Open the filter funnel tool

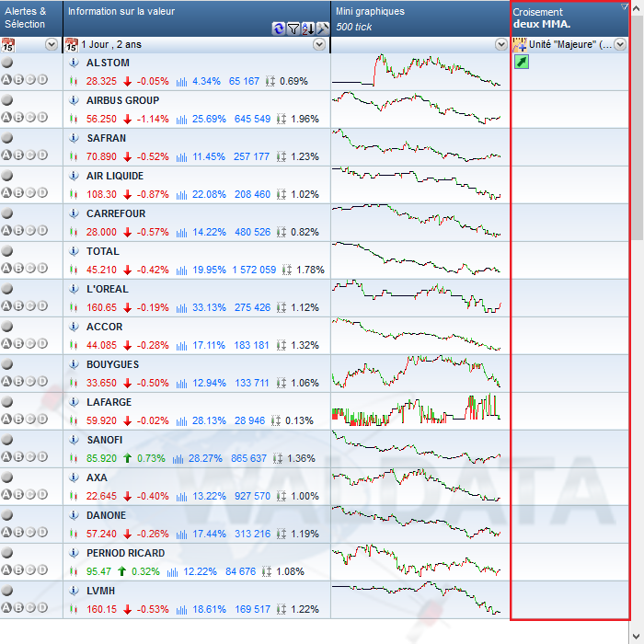(293, 29)
